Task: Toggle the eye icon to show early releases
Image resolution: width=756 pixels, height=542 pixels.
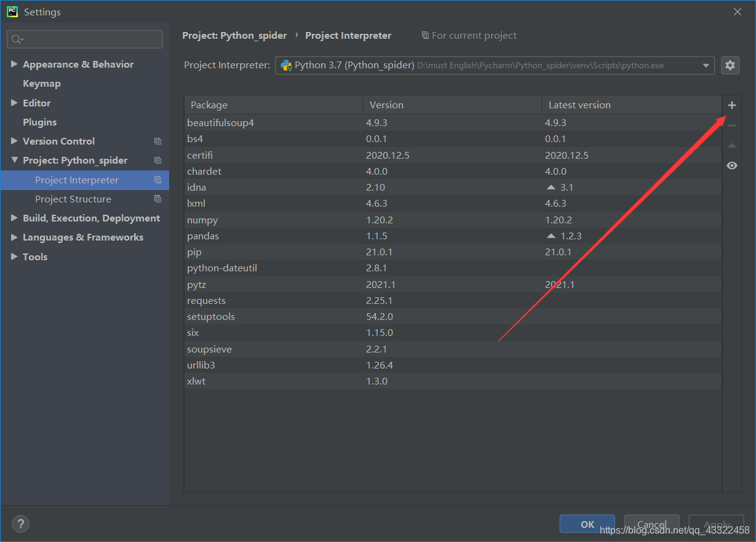Action: (x=731, y=165)
